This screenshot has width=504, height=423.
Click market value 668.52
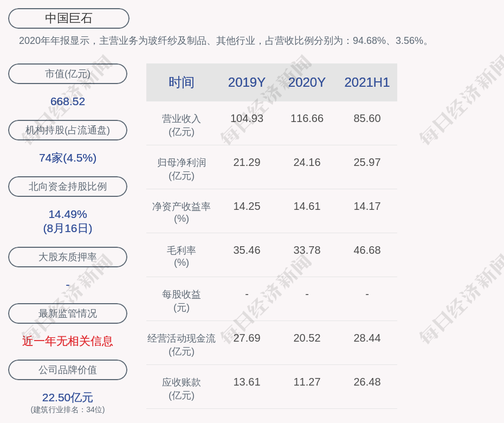68,101
